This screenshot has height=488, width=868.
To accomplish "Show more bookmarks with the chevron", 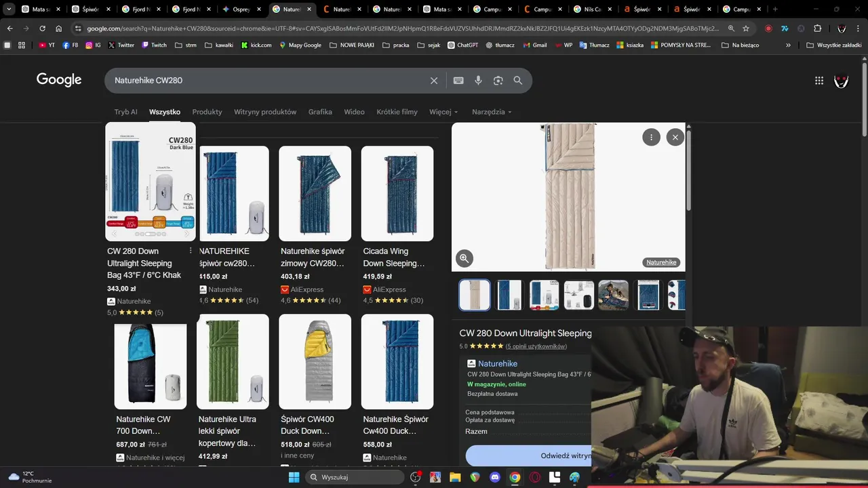I will point(788,45).
